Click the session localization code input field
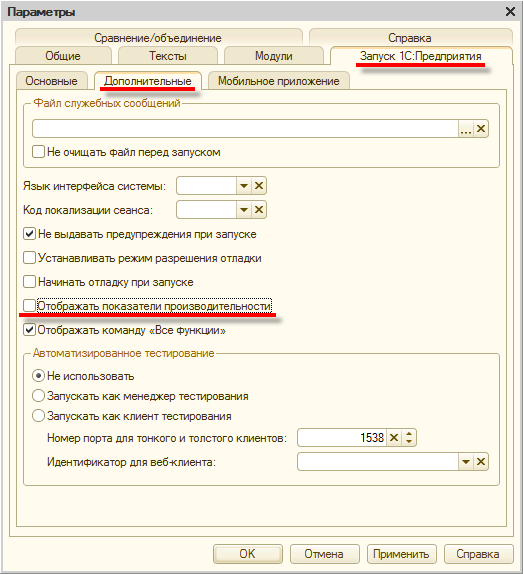The height and width of the screenshot is (574, 523). tap(206, 210)
